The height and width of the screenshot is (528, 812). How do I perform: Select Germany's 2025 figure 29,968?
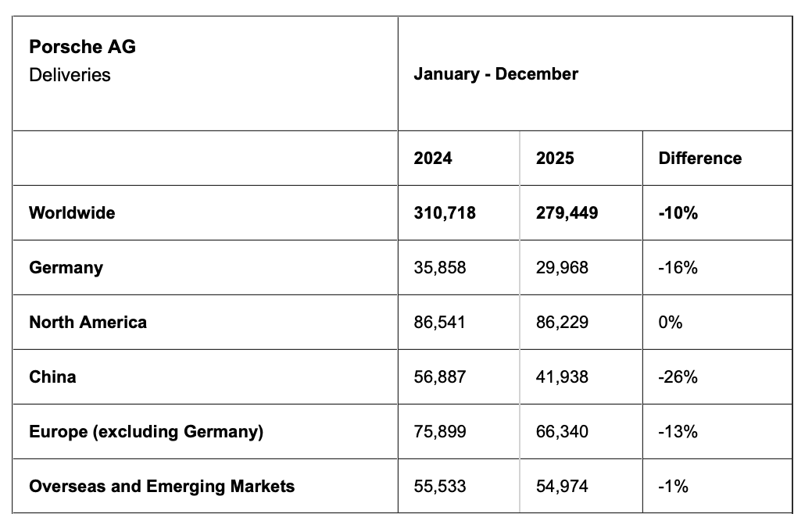(562, 268)
